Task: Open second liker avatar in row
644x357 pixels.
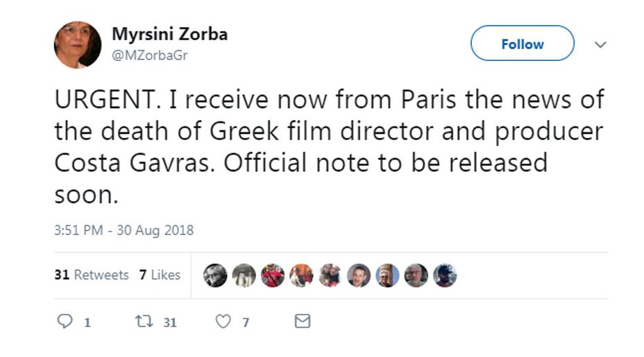Action: [244, 275]
